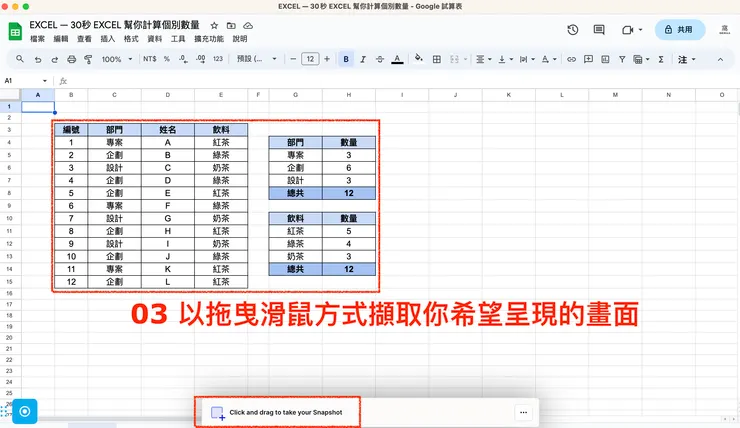Open the search menus magnifier icon
This screenshot has width=740, height=428.
point(20,59)
